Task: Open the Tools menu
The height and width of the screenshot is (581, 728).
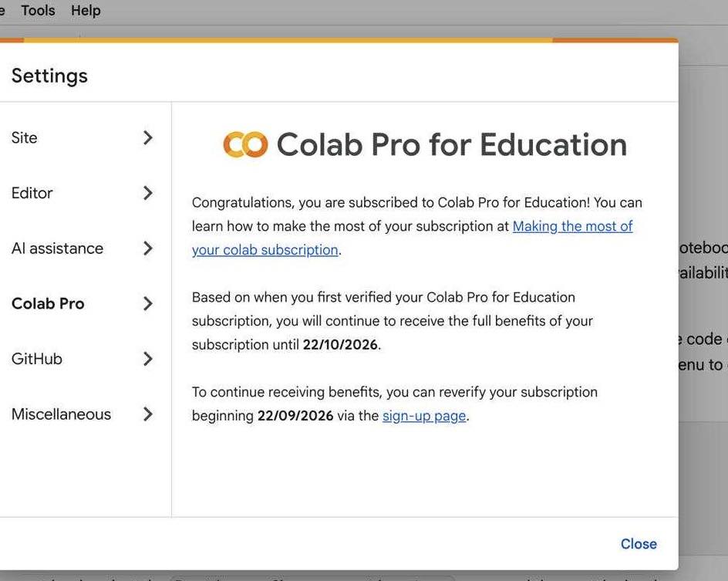Action: click(x=38, y=10)
